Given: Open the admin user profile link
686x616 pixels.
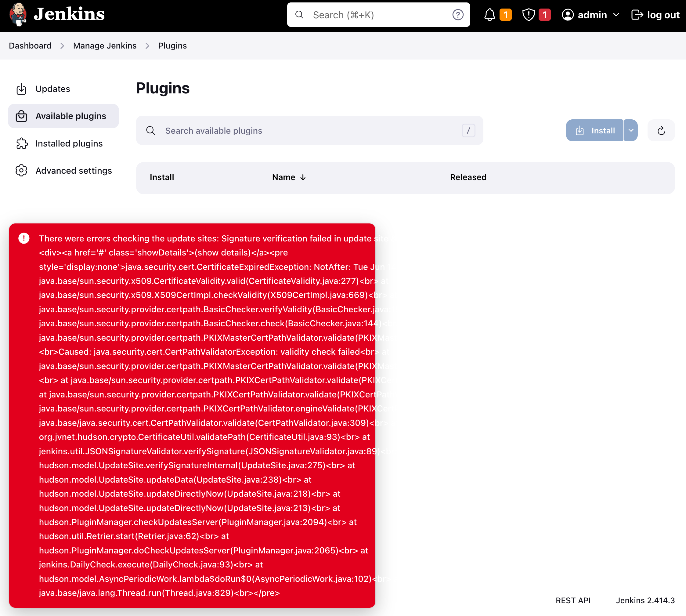Looking at the screenshot, I should pos(592,15).
